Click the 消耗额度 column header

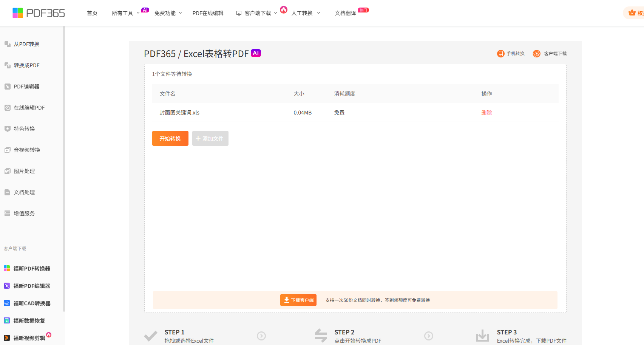tap(344, 94)
